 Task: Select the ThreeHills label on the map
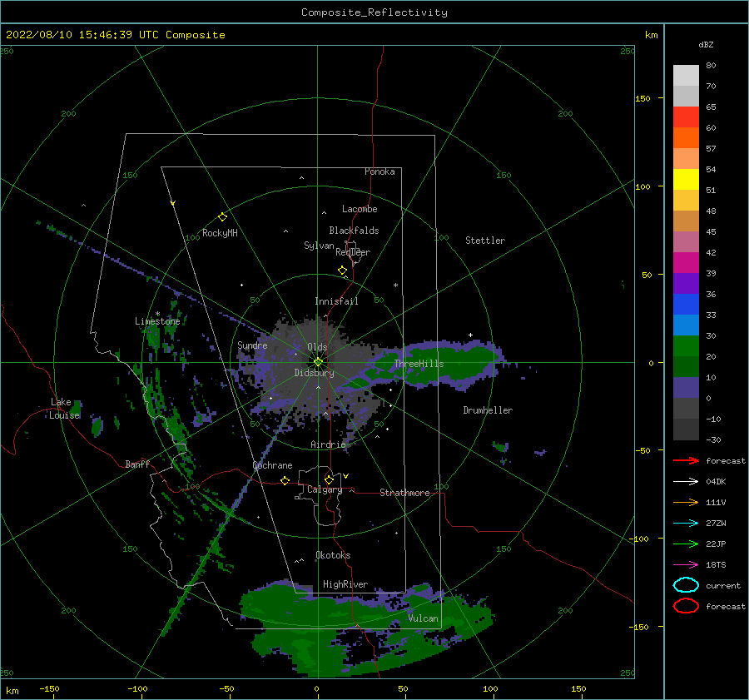[419, 364]
